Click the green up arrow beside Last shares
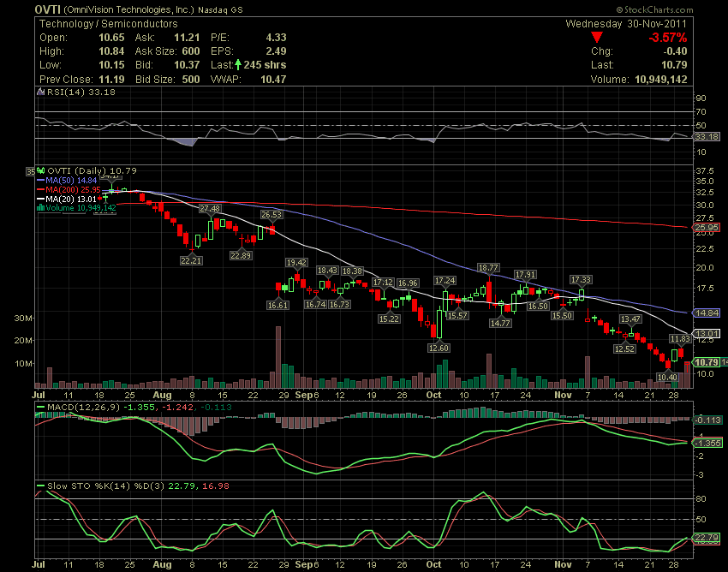Viewport: 728px width, 572px height. click(x=238, y=64)
